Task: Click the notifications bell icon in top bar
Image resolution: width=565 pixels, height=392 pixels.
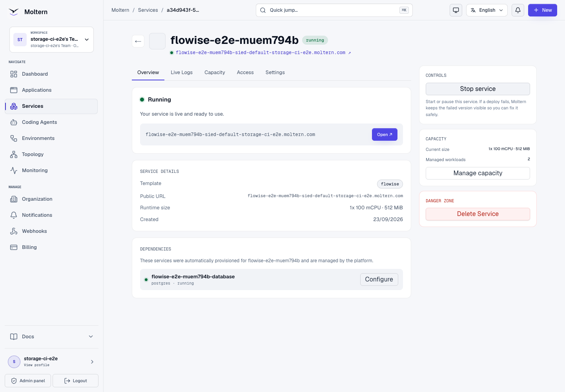Action: pyautogui.click(x=518, y=10)
